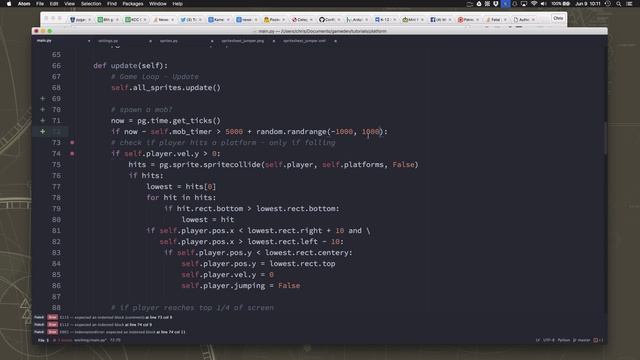Click the LF line ending selector
The image size is (640, 360).
538,340
